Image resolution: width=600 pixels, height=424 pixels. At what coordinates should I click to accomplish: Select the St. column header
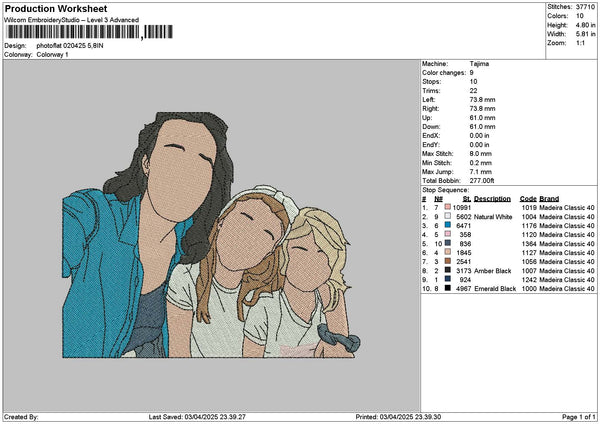467,199
